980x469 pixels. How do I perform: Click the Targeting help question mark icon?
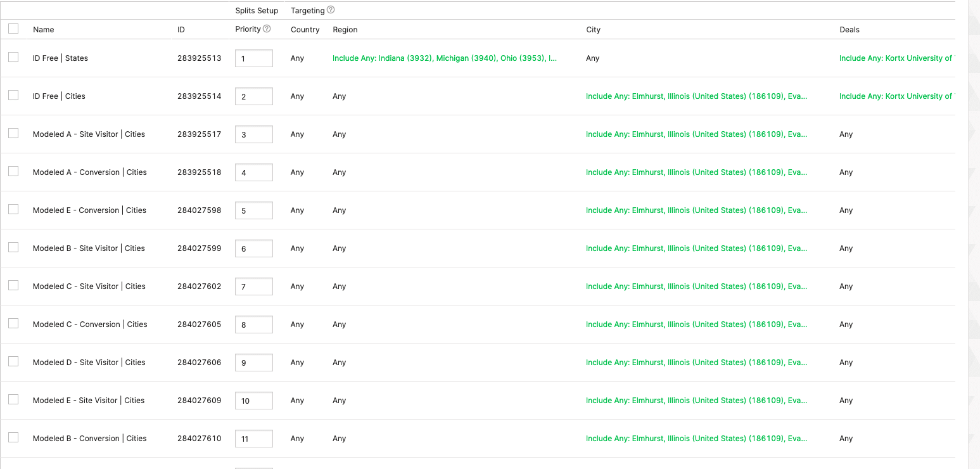coord(331,10)
